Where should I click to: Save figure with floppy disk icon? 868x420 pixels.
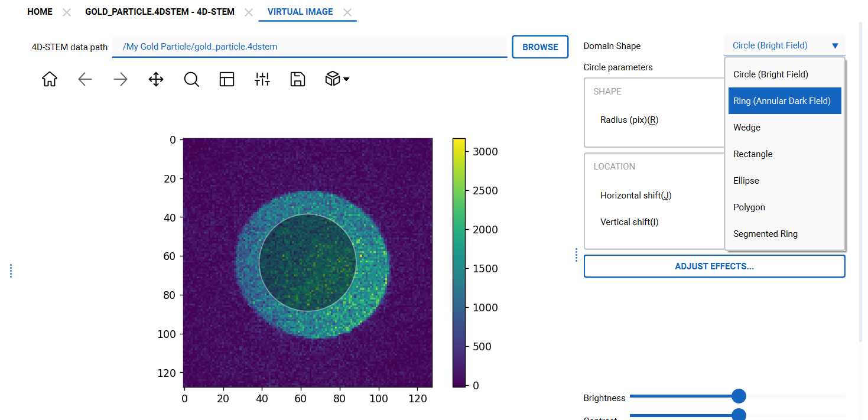tap(298, 79)
